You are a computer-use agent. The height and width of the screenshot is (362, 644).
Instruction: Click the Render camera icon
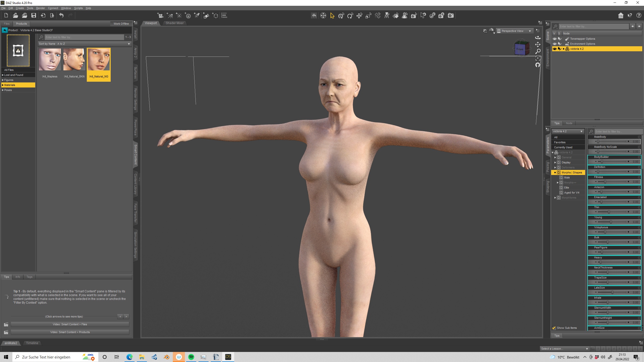click(451, 16)
